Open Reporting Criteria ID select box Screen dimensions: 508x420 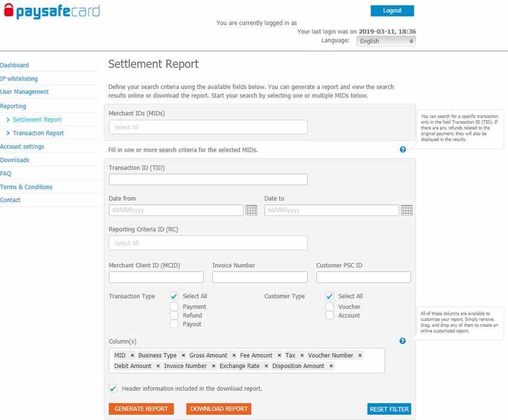click(x=208, y=243)
